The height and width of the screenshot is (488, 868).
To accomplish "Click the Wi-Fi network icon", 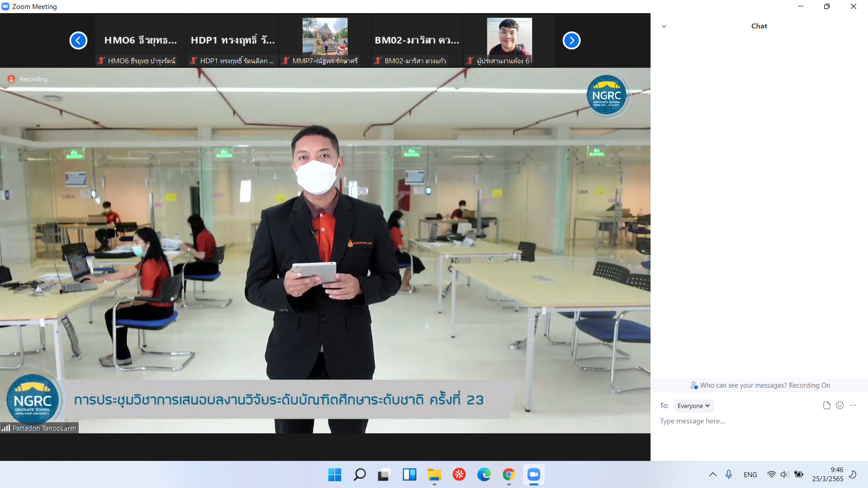I will point(771,474).
